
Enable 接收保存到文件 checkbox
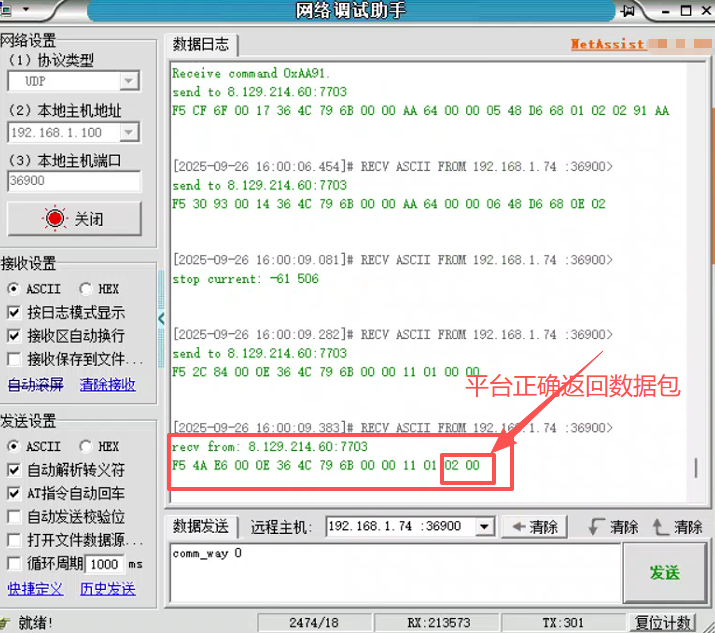click(14, 359)
